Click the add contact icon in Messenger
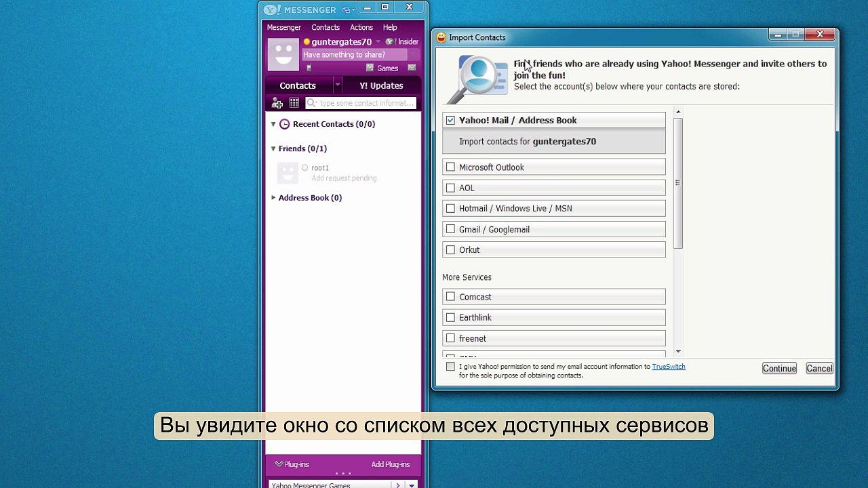868x488 pixels. point(277,103)
